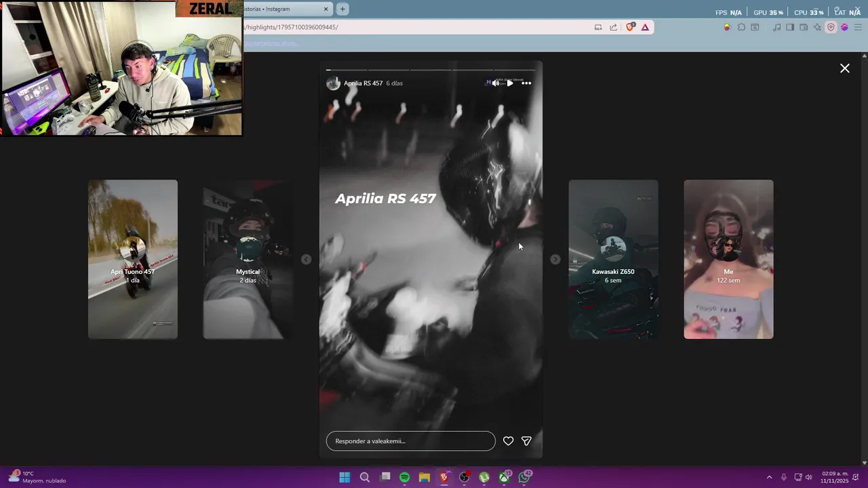The height and width of the screenshot is (488, 868).
Task: Open OBS Studio from the taskbar
Action: (x=464, y=477)
